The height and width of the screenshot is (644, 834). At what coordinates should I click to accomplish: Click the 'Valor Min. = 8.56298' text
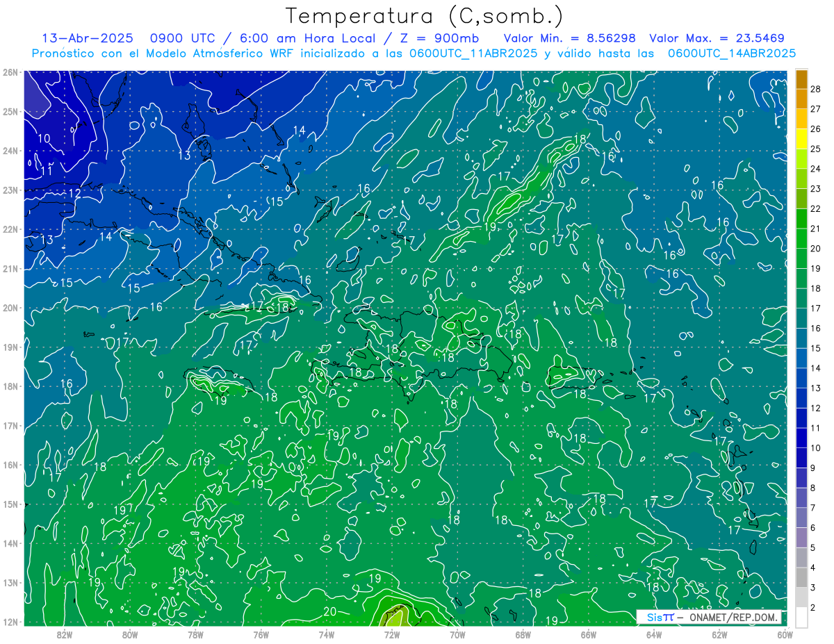click(569, 38)
